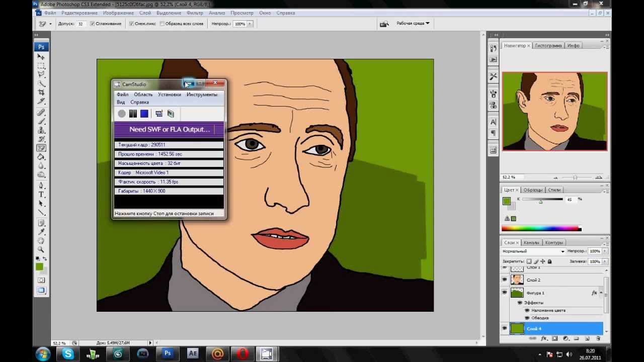Hide layer Фигура 1 eye icon
The image size is (644, 362).
point(505,292)
